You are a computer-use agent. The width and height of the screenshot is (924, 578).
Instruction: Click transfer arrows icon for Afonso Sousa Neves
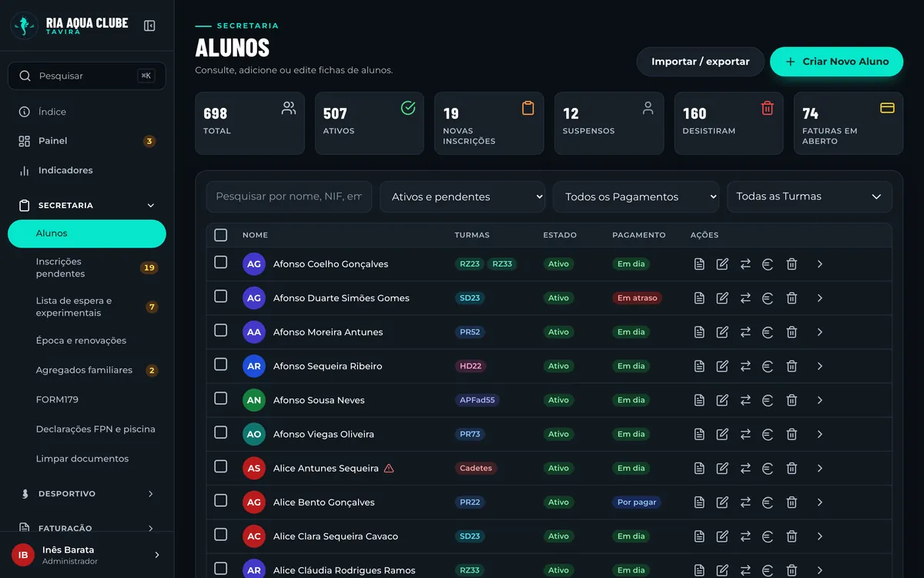click(745, 400)
